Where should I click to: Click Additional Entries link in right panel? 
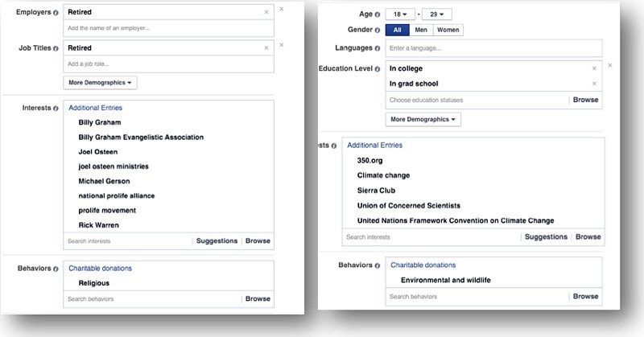tap(374, 146)
